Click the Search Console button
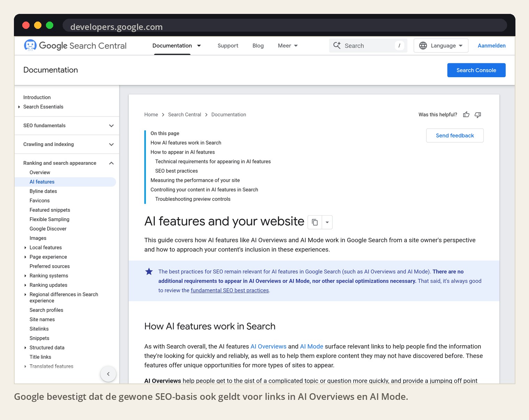This screenshot has width=529, height=420. 476,70
